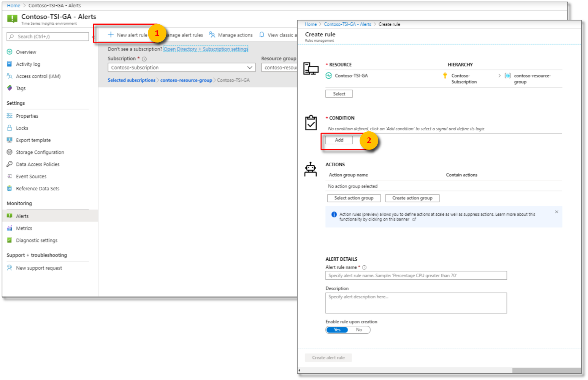Screen dimensions: 588x380
Task: Click contoso-resource-group breadcrumb link
Action: click(x=186, y=80)
